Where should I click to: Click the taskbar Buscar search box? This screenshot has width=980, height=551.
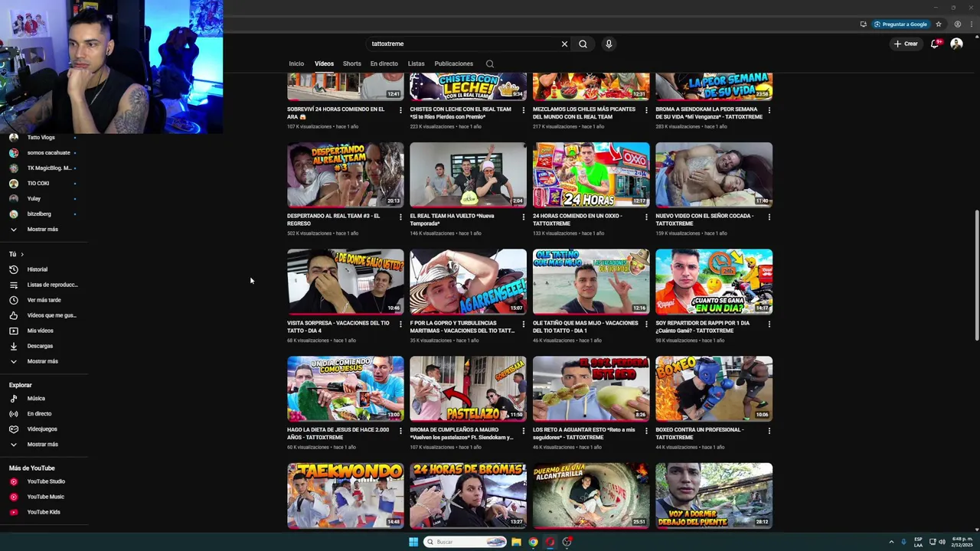click(465, 542)
